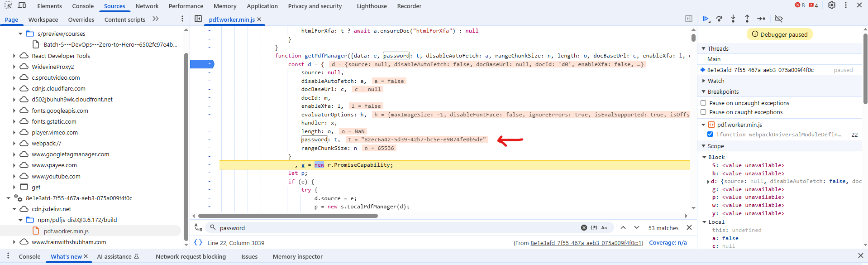The image size is (868, 265).
Task: Toggle device toolbar icon
Action: 22,5
